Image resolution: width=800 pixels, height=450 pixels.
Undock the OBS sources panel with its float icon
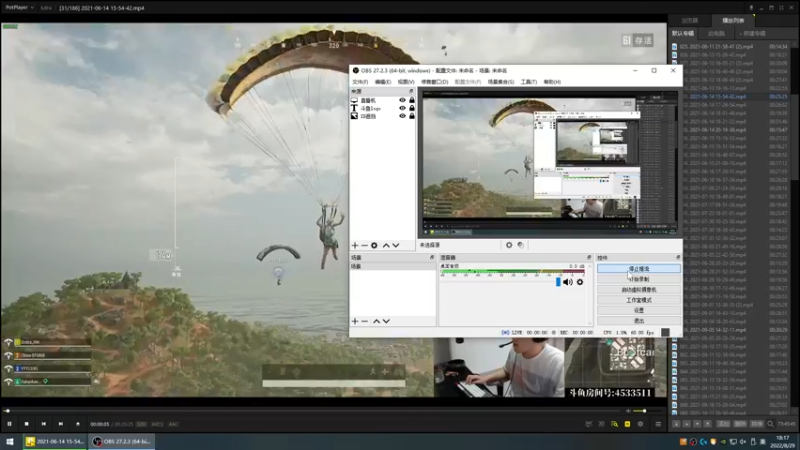[x=411, y=91]
